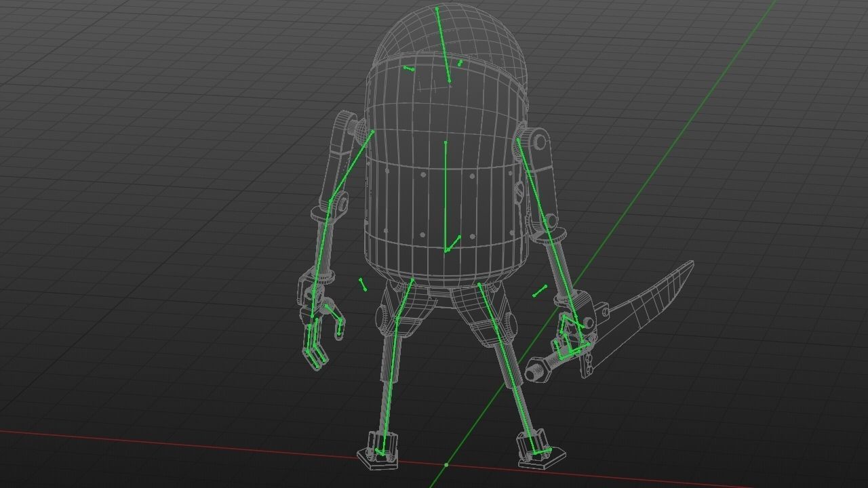The image size is (868, 488).
Task: Select the small floating bone left of hips
Action: [363, 285]
